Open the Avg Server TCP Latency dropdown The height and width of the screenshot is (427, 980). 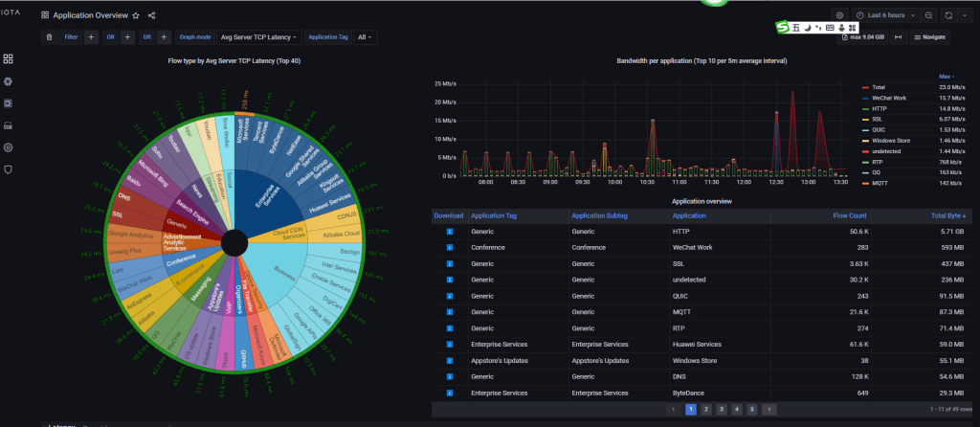tap(259, 37)
